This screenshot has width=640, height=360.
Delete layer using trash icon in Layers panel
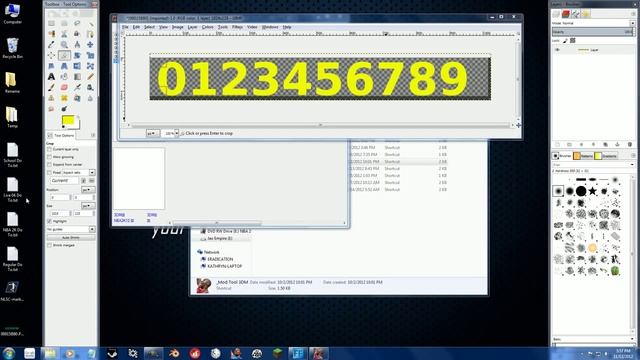[629, 144]
